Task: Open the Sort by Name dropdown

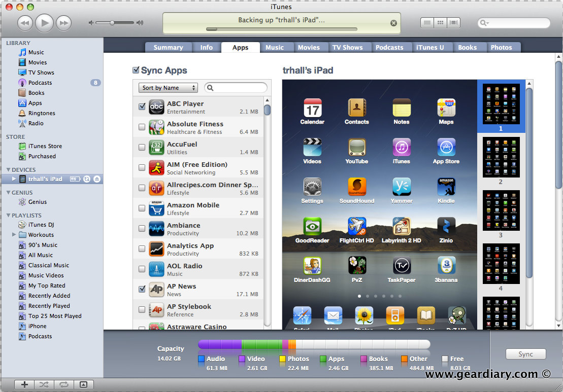Action: pos(168,88)
